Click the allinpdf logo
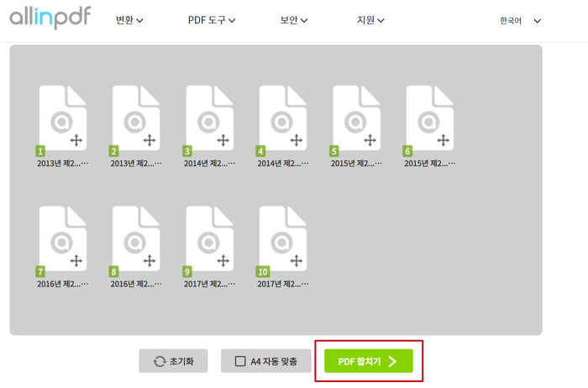 50,18
